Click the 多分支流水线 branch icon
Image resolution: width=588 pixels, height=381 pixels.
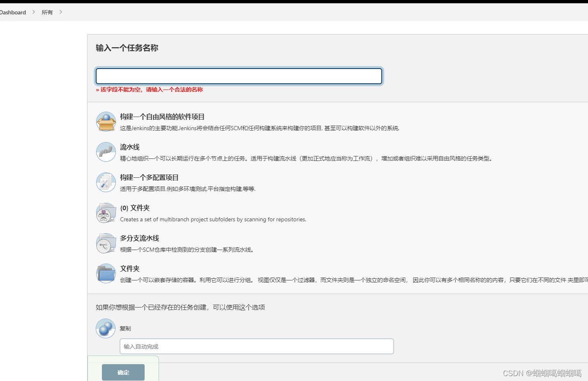[106, 243]
